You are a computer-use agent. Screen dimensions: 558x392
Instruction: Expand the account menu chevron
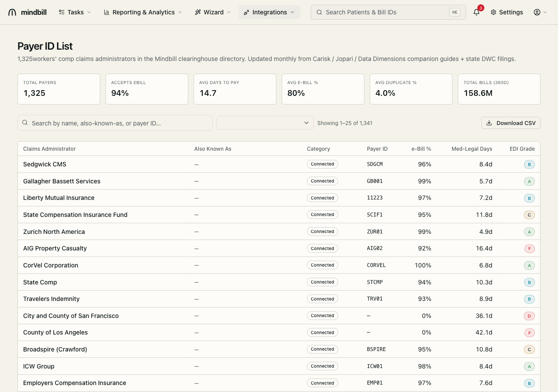545,12
